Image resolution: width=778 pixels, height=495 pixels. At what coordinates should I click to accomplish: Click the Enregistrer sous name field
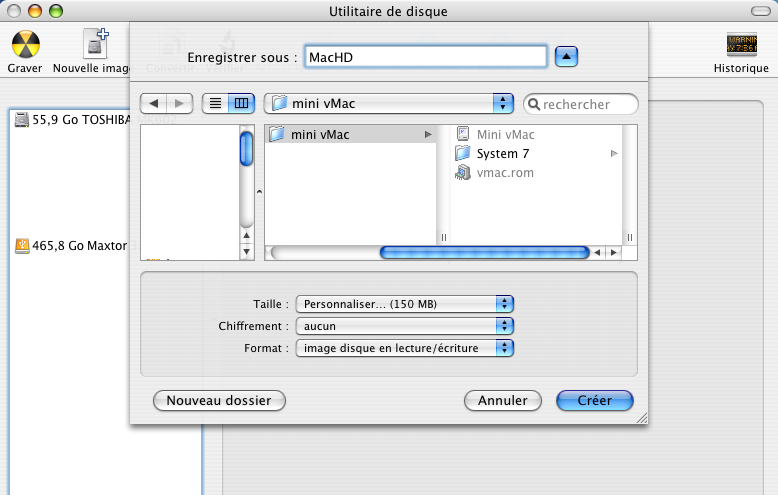click(426, 57)
